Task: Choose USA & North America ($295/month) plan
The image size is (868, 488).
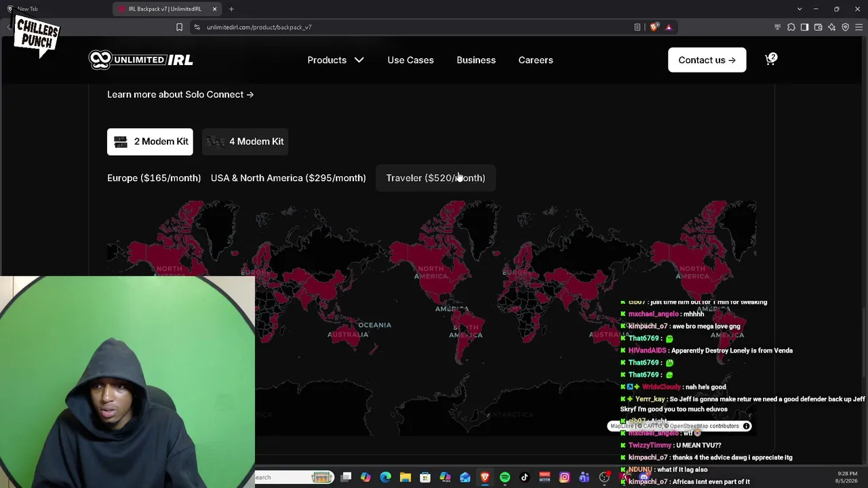Action: 288,178
